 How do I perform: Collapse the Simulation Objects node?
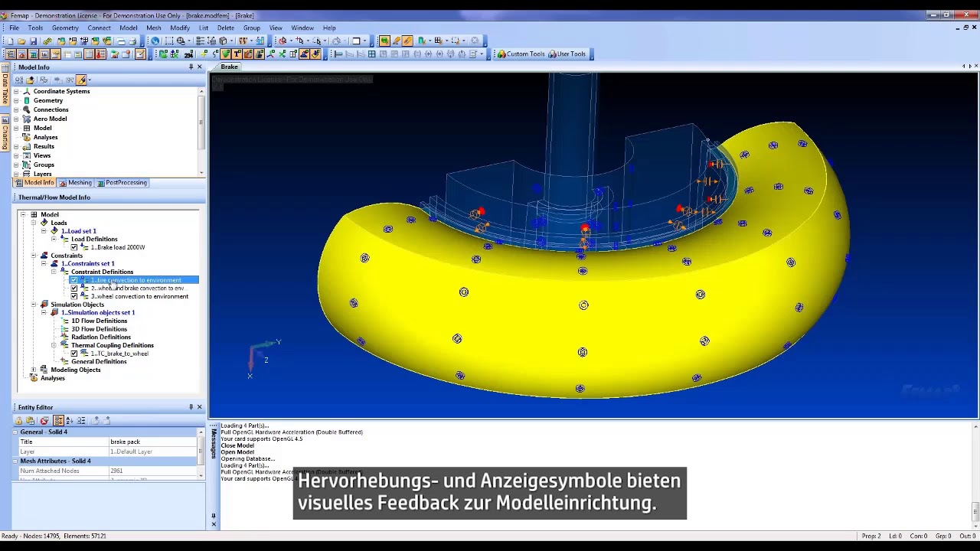coord(34,305)
